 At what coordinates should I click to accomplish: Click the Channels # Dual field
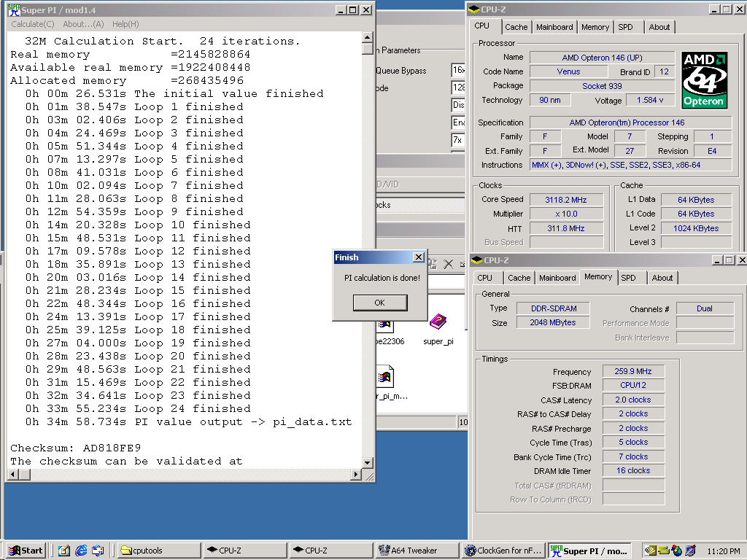(x=705, y=308)
